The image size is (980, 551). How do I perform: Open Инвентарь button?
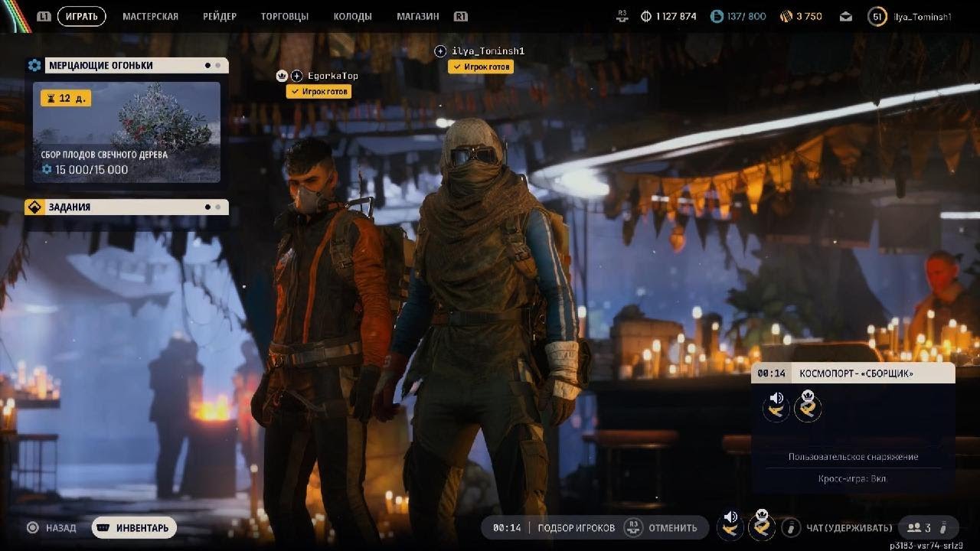click(x=134, y=527)
